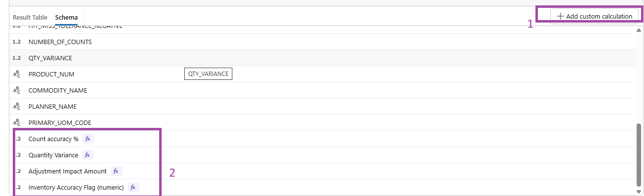
Task: Select the Adjustment Impact Amount field label
Action: tap(67, 171)
